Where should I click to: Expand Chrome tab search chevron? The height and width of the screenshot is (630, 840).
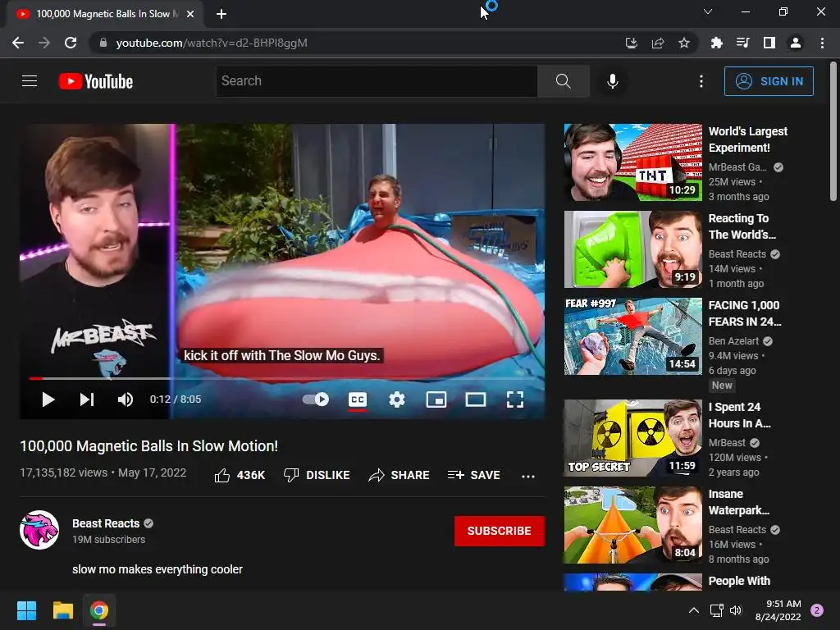coord(708,11)
